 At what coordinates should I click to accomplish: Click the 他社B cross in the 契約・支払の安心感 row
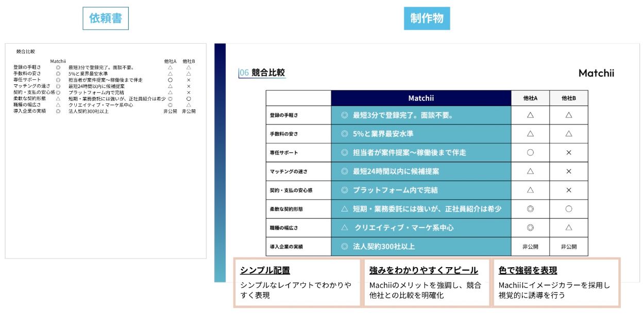click(x=568, y=190)
